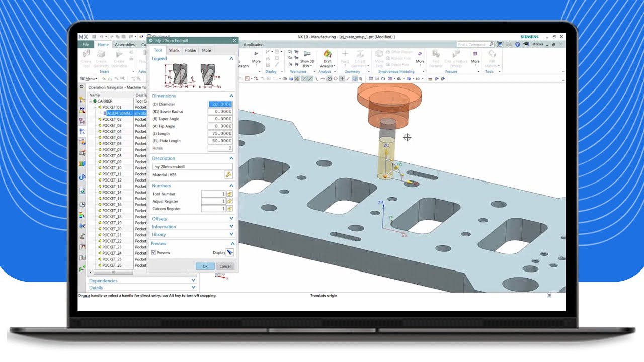Collapse the Legend section
Screen dimensions: 644x362
click(231, 59)
